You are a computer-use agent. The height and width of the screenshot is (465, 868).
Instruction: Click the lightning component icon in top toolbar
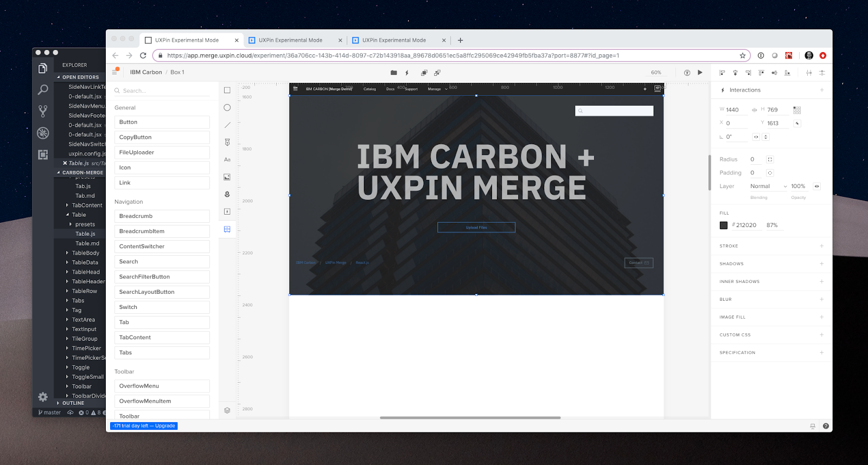(x=407, y=73)
